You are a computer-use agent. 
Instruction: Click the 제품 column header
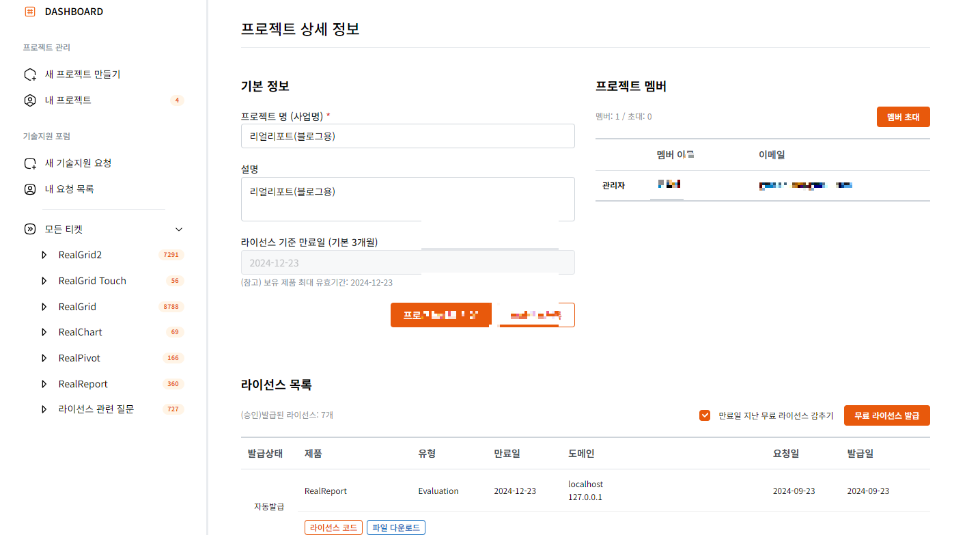[313, 453]
